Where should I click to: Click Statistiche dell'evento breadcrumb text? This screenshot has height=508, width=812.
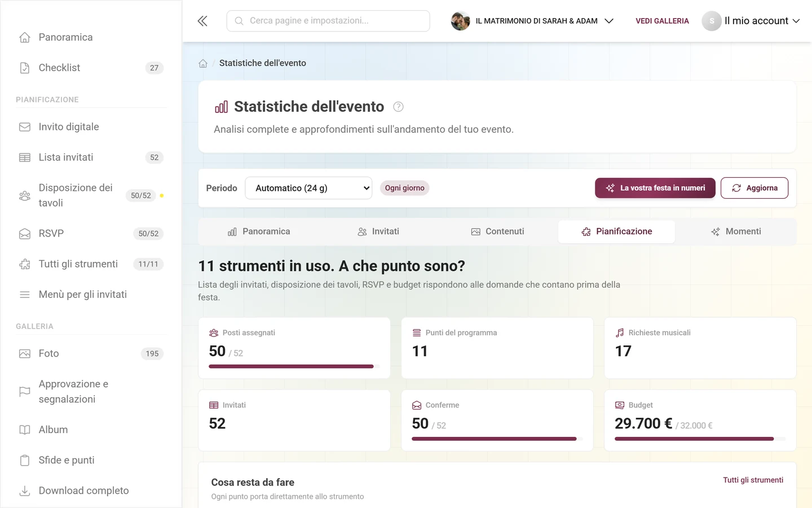pos(263,63)
